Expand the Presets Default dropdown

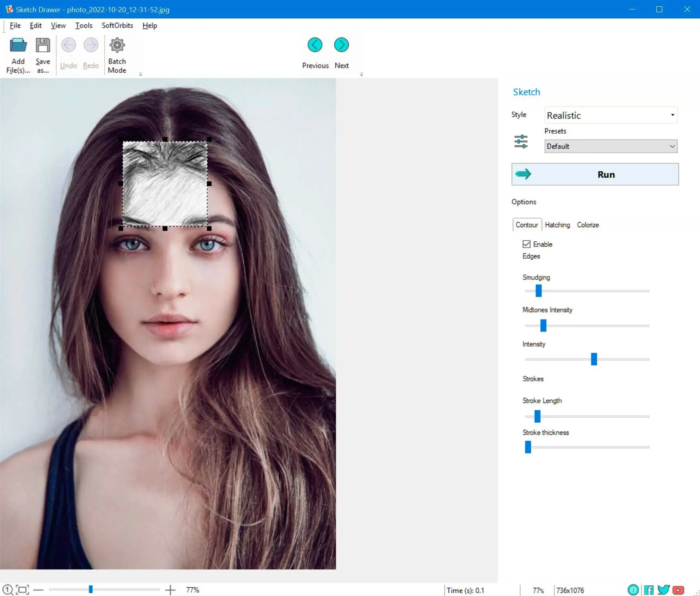611,146
